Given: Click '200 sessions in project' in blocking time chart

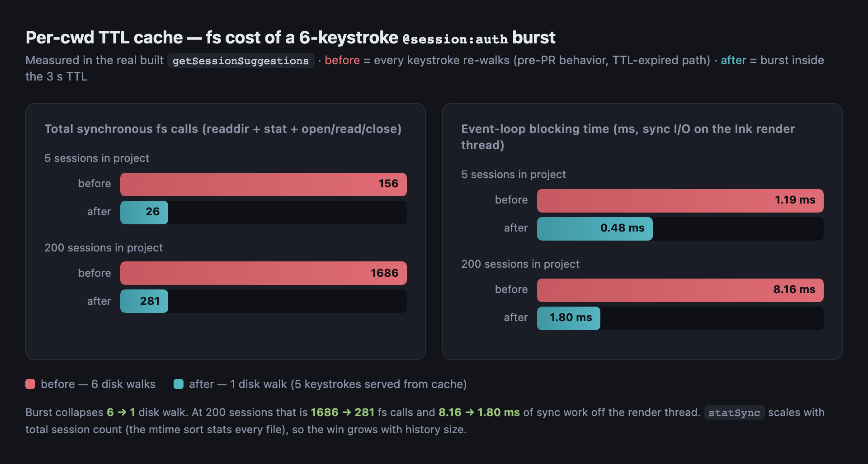Looking at the screenshot, I should click(520, 264).
